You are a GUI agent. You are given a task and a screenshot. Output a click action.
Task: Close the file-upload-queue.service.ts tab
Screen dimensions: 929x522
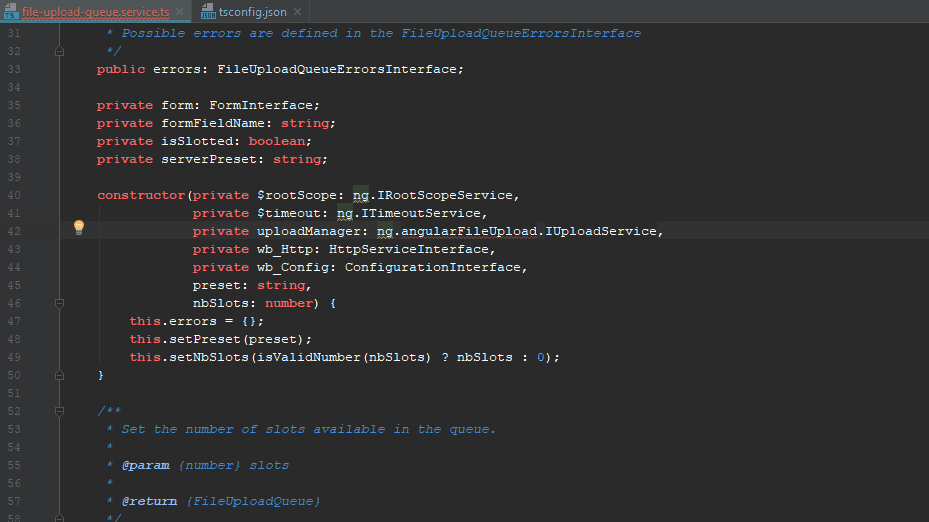click(179, 11)
